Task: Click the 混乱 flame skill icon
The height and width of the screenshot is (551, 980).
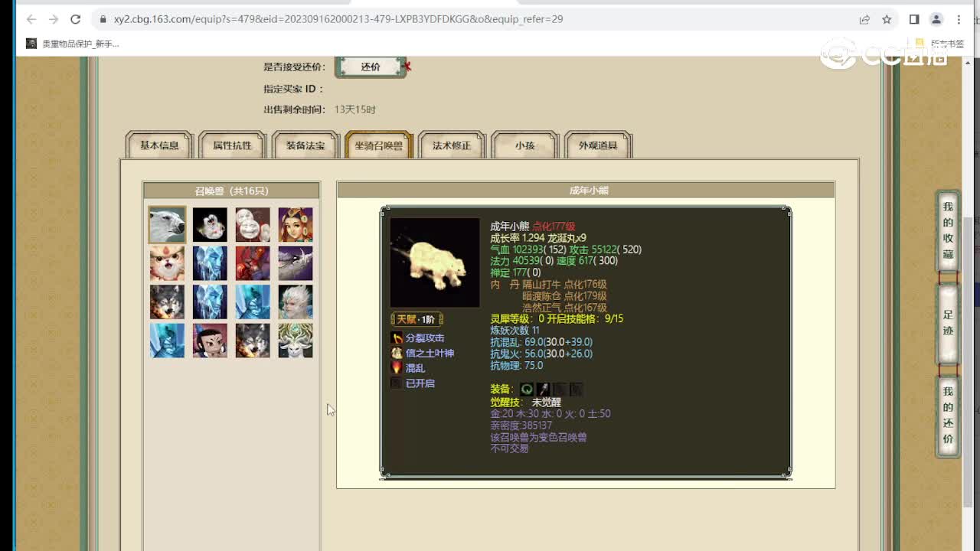Action: point(397,368)
